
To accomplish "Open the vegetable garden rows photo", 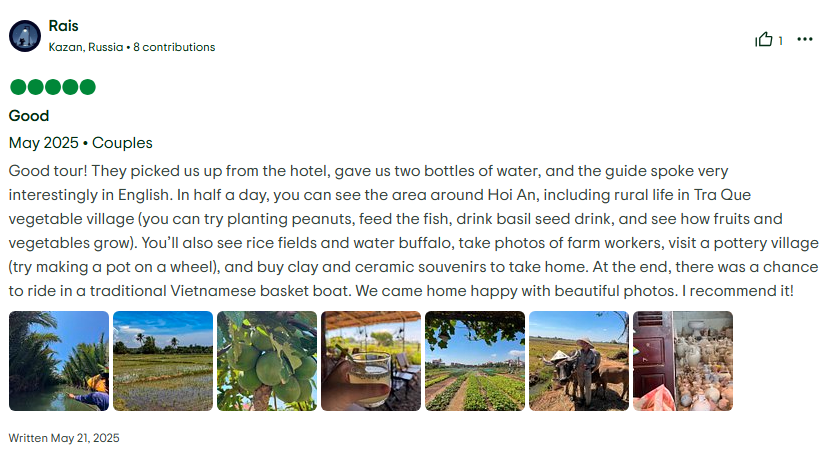I will pyautogui.click(x=475, y=361).
